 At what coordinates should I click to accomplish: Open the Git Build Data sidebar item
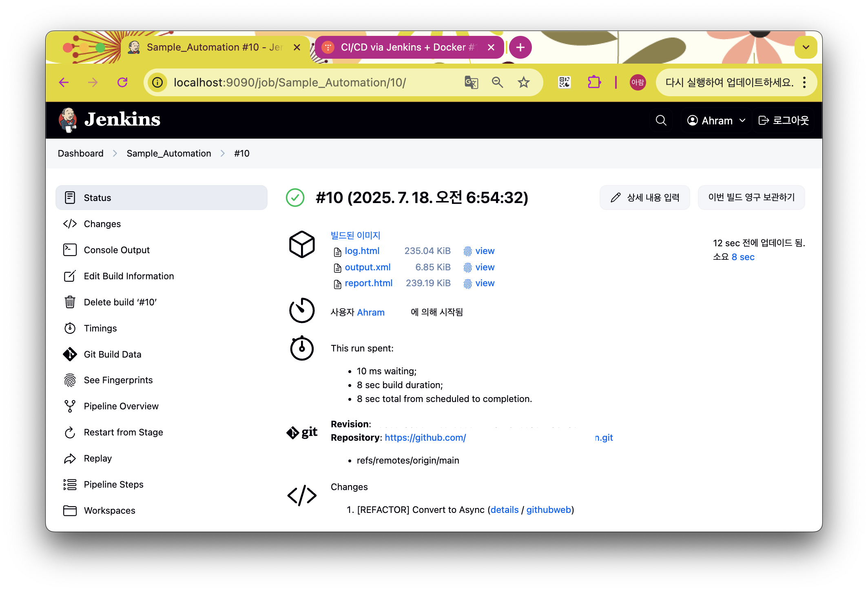point(112,354)
